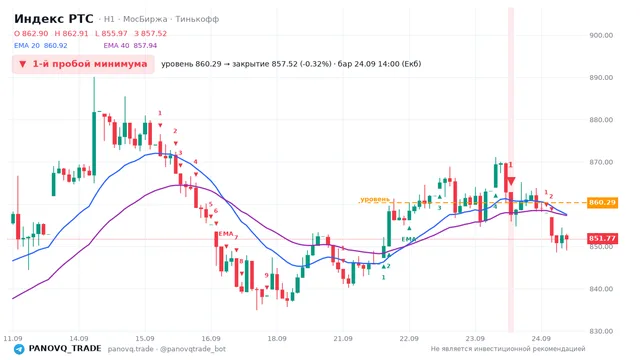Click the orange 860.29 price label

(602, 202)
